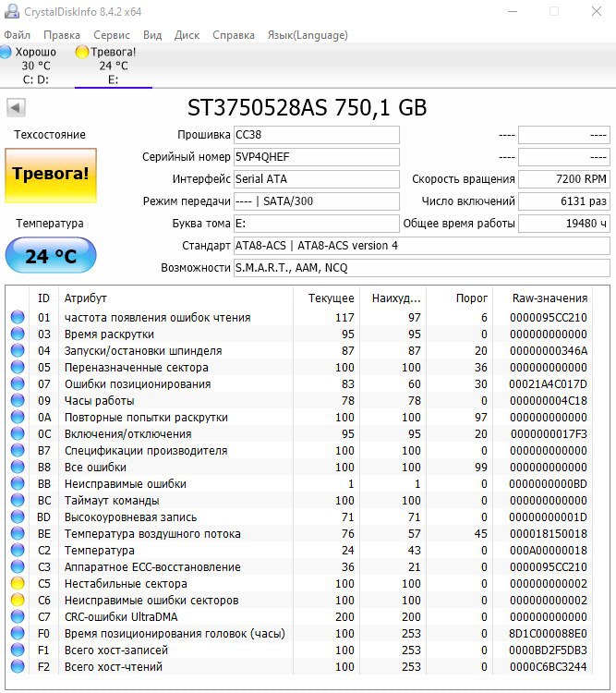616x693 pixels.
Task: Close the CrystalDiskInfo window
Action: pos(597,11)
